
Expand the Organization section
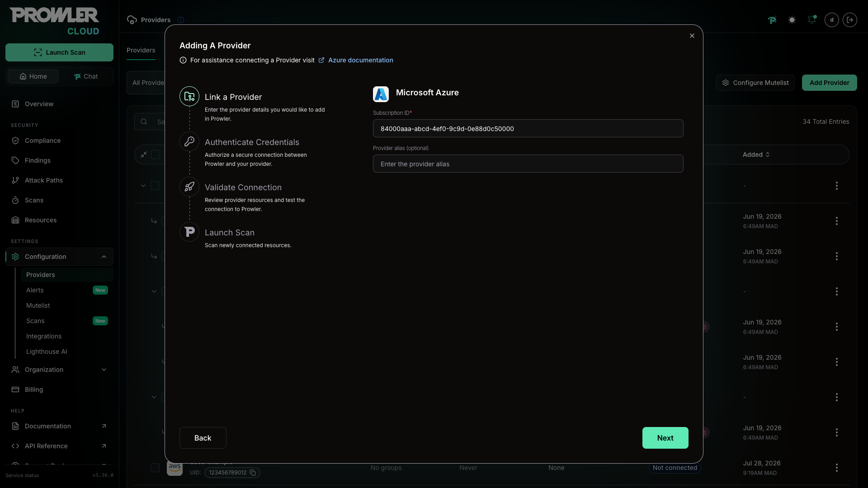[x=59, y=370]
